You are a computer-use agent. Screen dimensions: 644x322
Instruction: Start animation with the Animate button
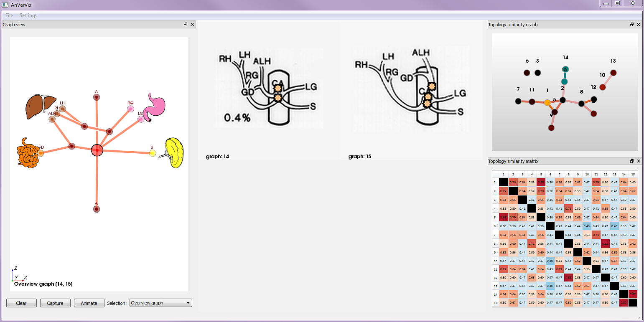pos(89,303)
